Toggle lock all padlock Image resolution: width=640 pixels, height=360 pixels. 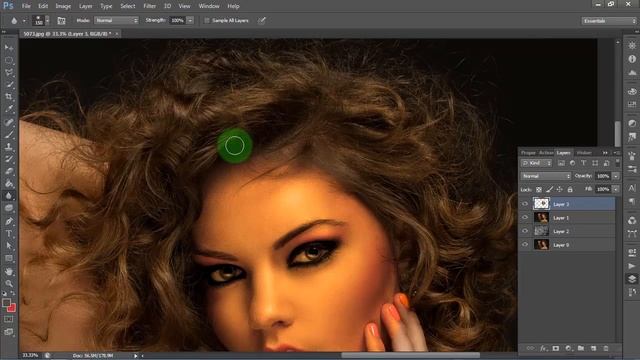tap(570, 189)
